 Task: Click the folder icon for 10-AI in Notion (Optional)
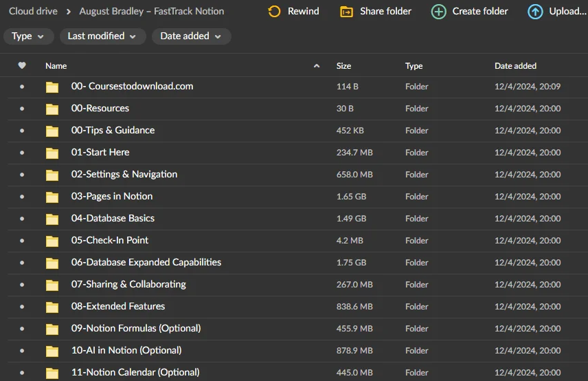pyautogui.click(x=52, y=351)
